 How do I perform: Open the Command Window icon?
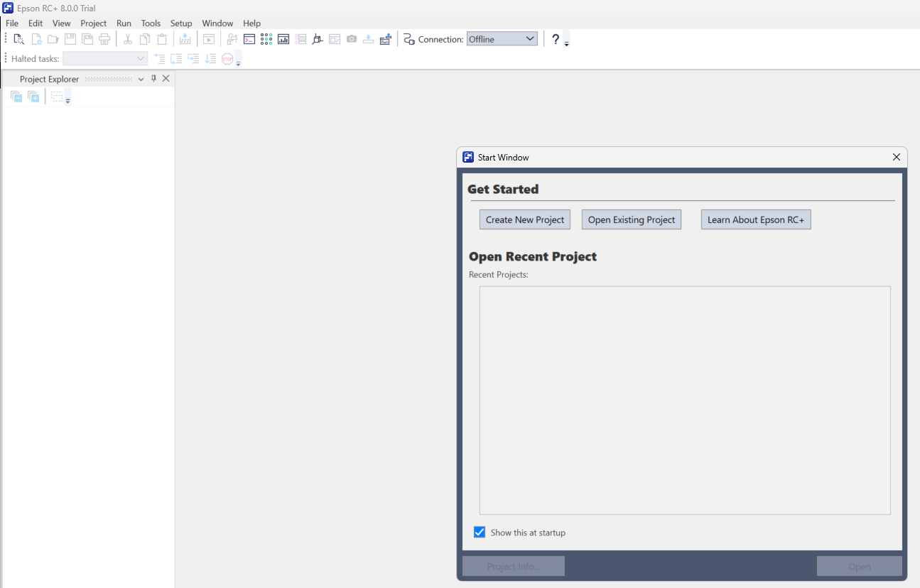249,39
